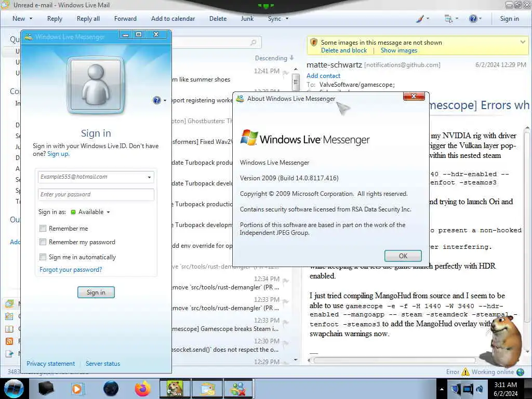Screen dimensions: 532x399
Task: Click the Working online globe icon
Action: [520, 372]
